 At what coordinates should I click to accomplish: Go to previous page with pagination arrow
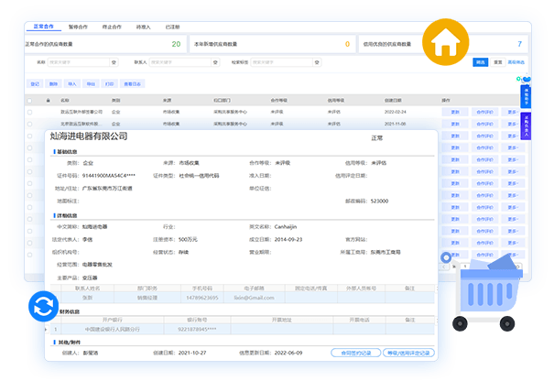[444, 267]
